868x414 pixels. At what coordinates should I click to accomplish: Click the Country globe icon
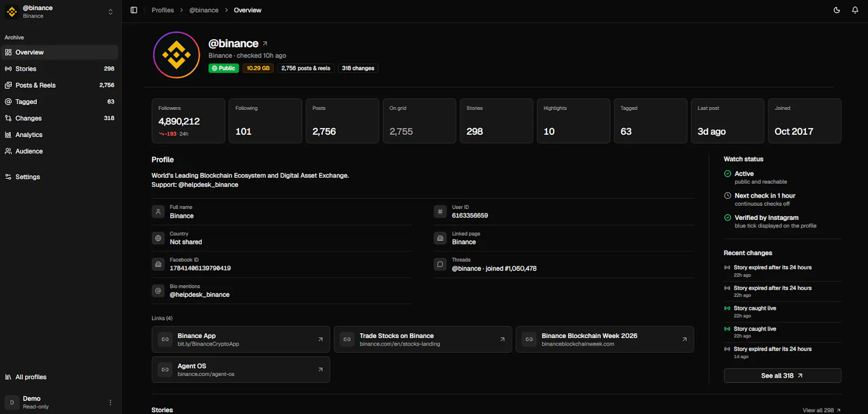[158, 238]
